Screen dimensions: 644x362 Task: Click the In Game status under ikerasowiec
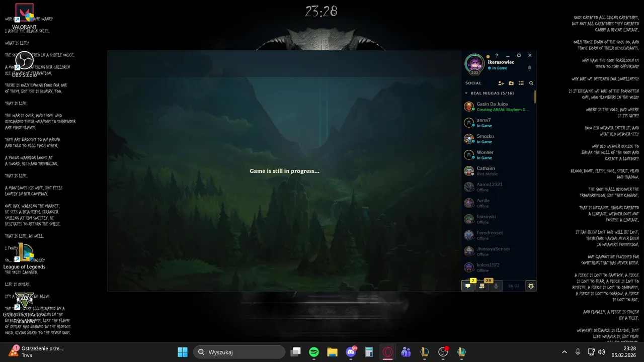click(498, 68)
